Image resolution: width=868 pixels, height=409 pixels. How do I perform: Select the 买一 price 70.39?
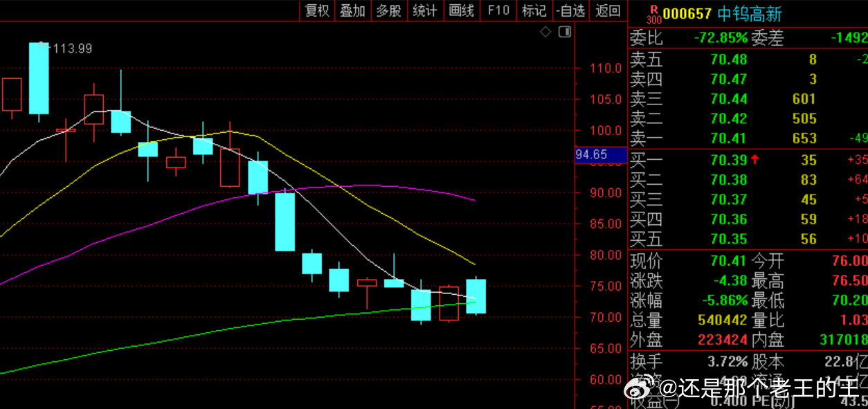click(729, 161)
